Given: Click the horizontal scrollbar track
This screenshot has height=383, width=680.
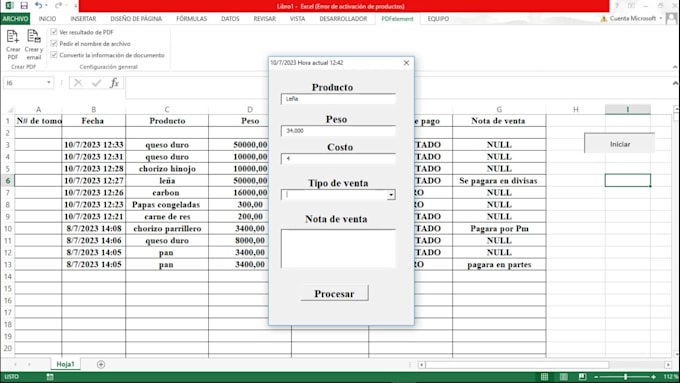Looking at the screenshot, I should [544, 365].
